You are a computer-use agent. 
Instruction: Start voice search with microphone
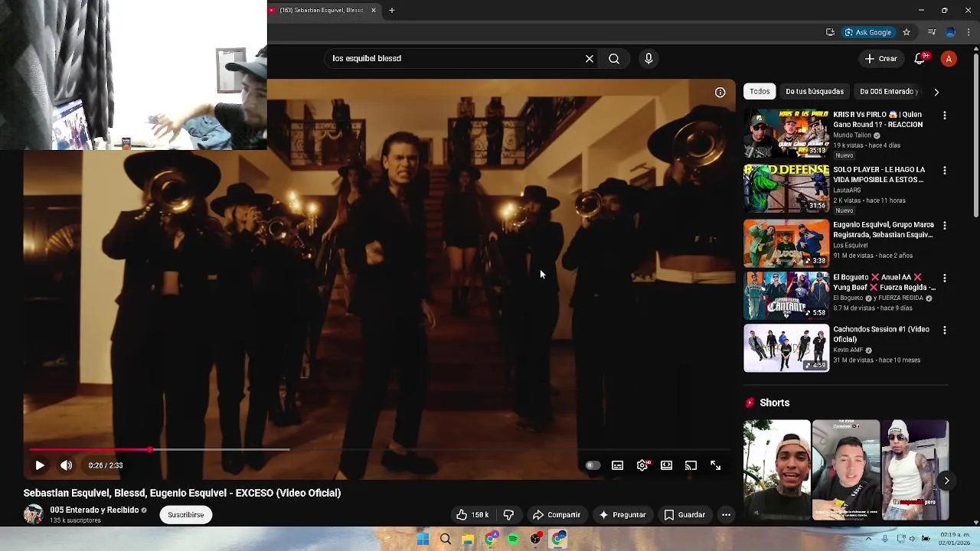pos(648,58)
